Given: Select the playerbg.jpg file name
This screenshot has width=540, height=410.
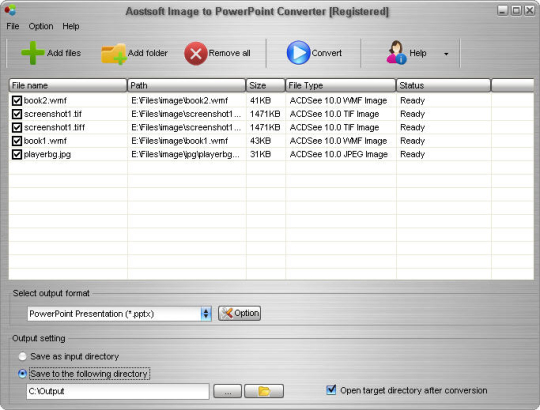Looking at the screenshot, I should 47,155.
